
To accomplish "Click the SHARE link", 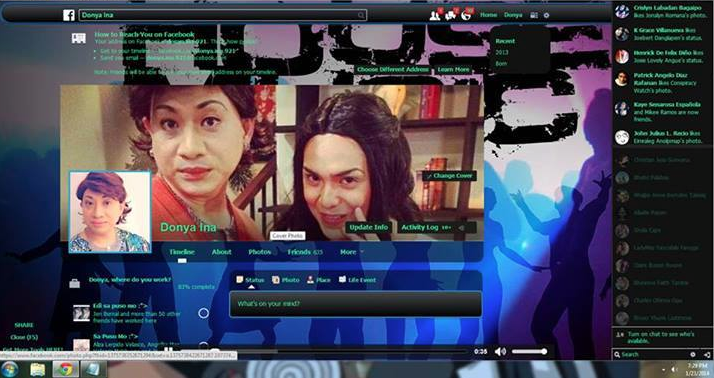I will pyautogui.click(x=24, y=325).
